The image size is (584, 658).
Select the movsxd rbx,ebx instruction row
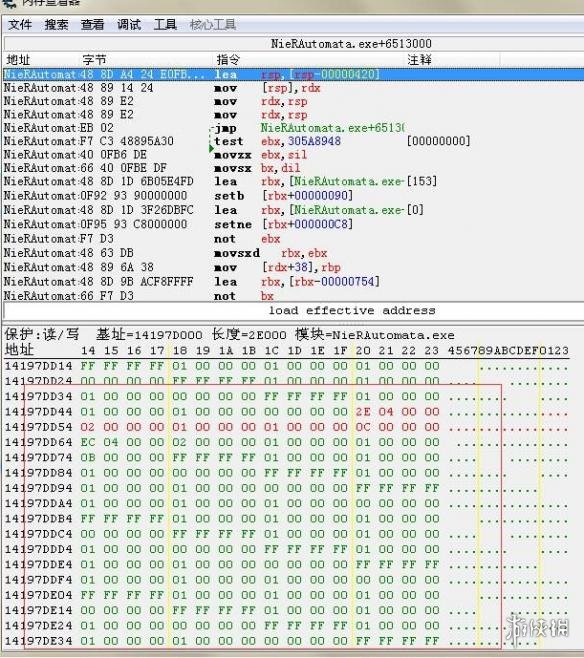(293, 253)
